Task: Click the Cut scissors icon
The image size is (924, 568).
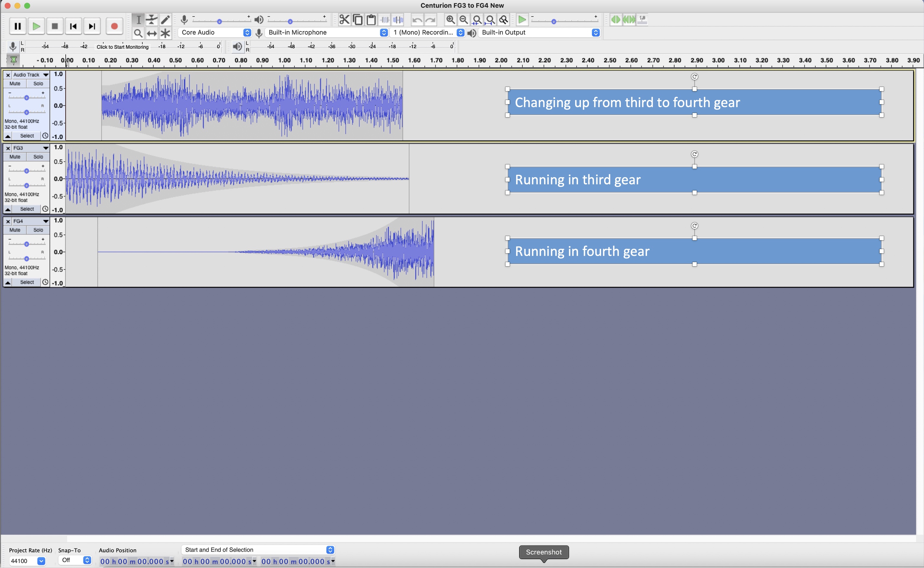Action: tap(344, 20)
